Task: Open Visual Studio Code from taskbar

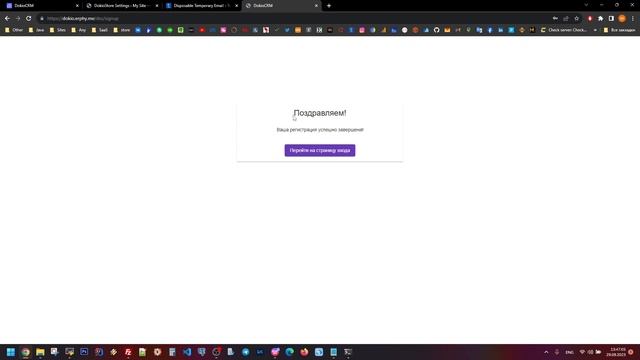Action: point(187,352)
